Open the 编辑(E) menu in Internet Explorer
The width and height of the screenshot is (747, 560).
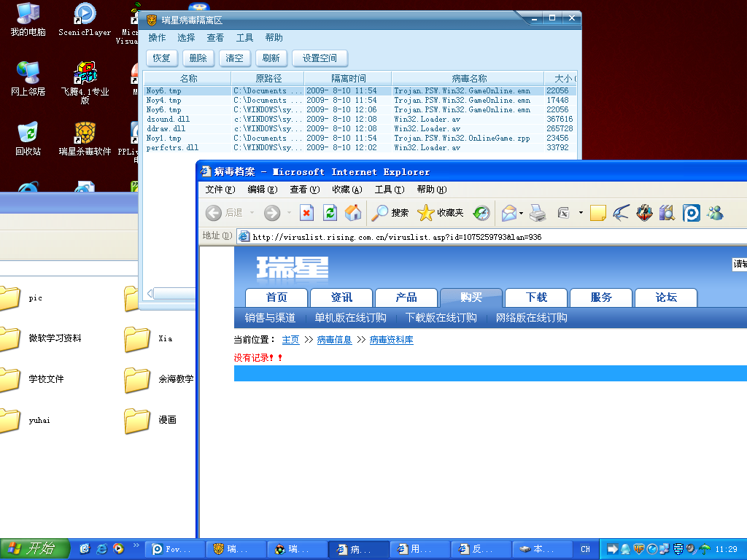click(x=263, y=190)
